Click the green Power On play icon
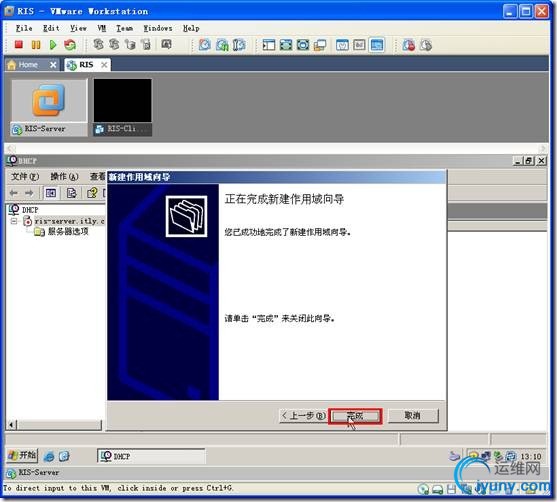 pyautogui.click(x=53, y=45)
